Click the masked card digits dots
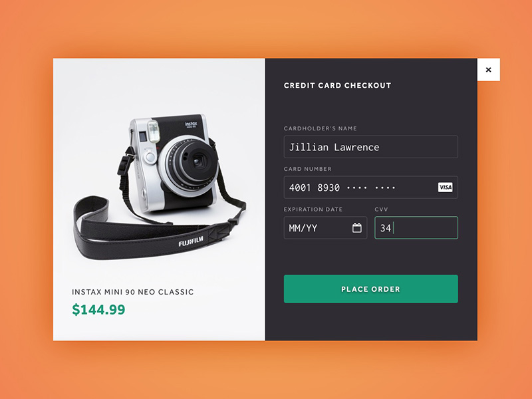The width and height of the screenshot is (532, 399). (x=371, y=188)
